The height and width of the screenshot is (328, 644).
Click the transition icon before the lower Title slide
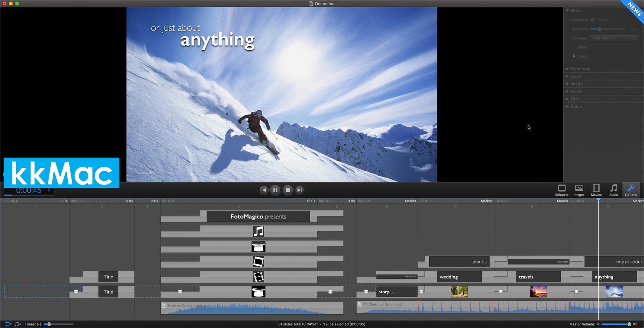(76, 291)
